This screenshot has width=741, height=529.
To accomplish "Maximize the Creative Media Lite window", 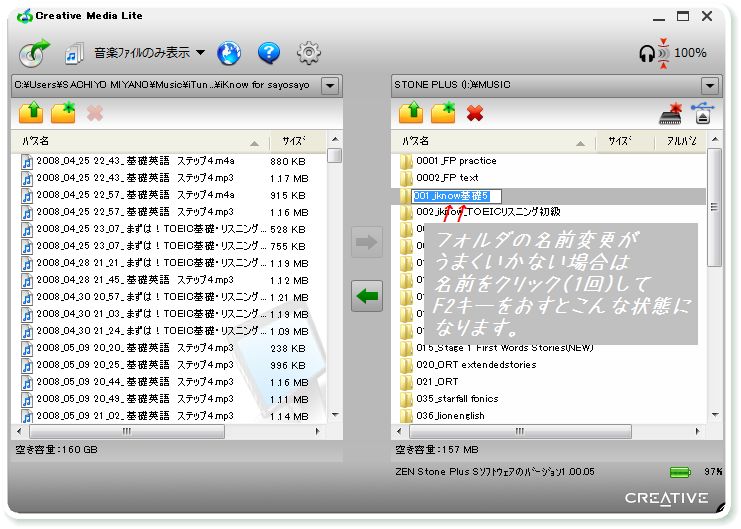I will [683, 17].
